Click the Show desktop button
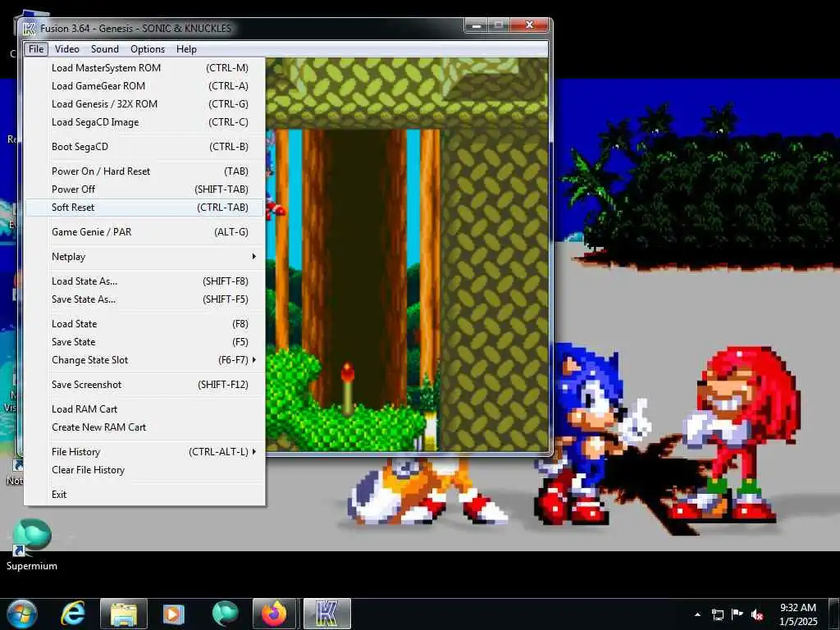 click(835, 614)
